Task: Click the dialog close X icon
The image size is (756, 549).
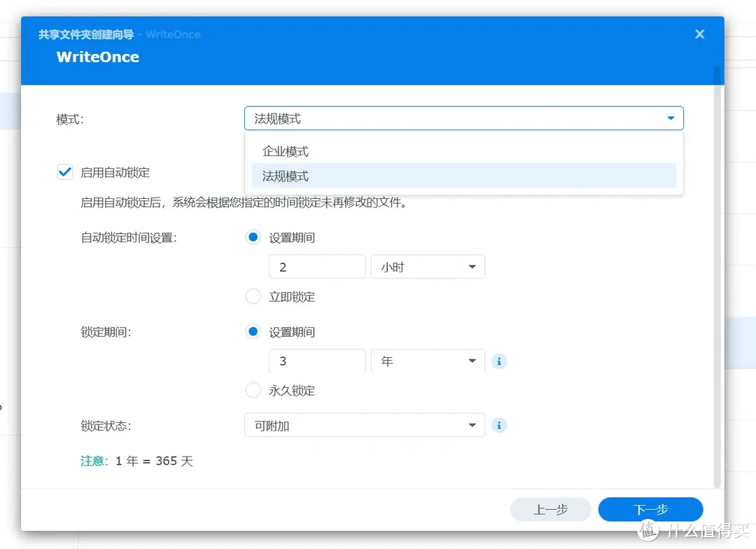Action: point(699,34)
